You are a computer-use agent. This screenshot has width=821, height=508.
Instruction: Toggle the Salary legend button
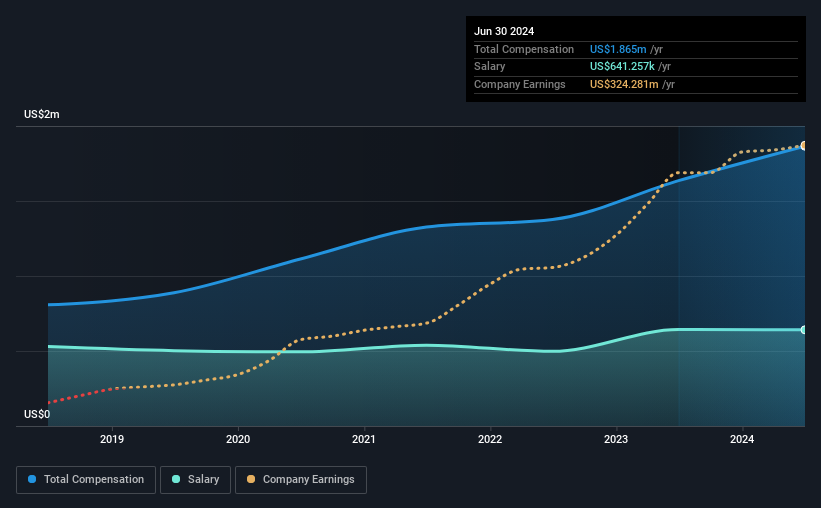[195, 480]
